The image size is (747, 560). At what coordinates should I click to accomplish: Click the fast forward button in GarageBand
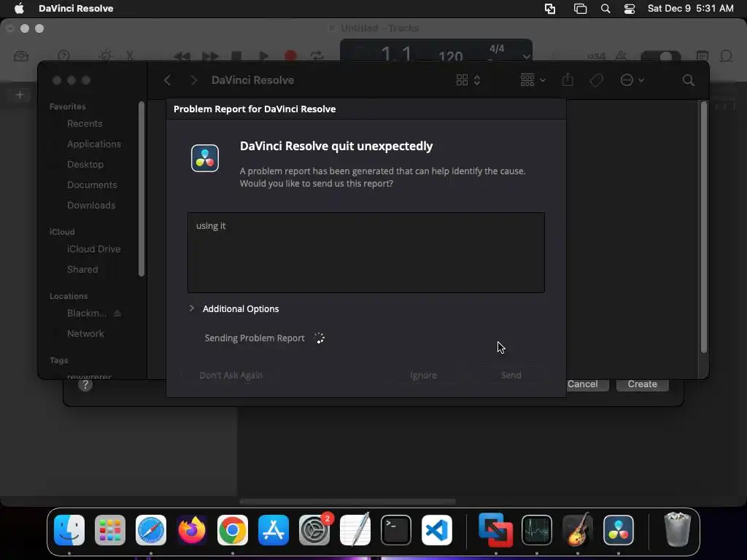[209, 56]
